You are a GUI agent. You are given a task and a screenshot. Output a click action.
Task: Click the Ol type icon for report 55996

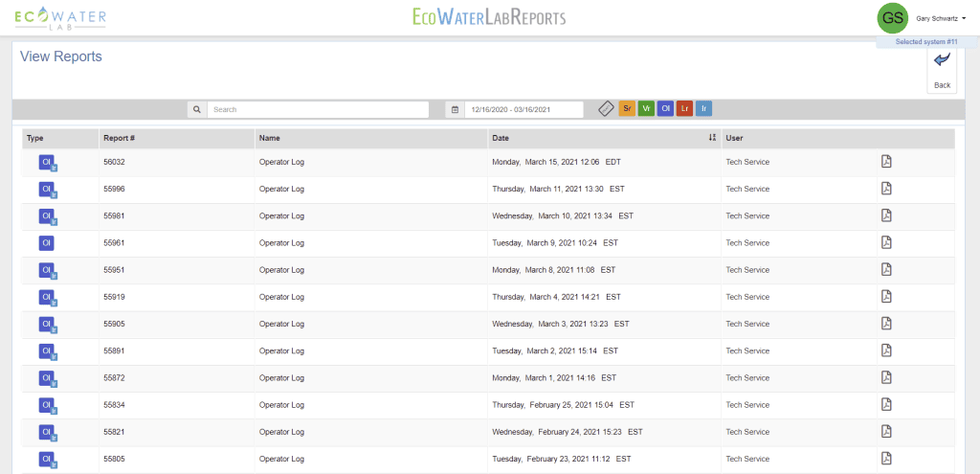click(48, 190)
